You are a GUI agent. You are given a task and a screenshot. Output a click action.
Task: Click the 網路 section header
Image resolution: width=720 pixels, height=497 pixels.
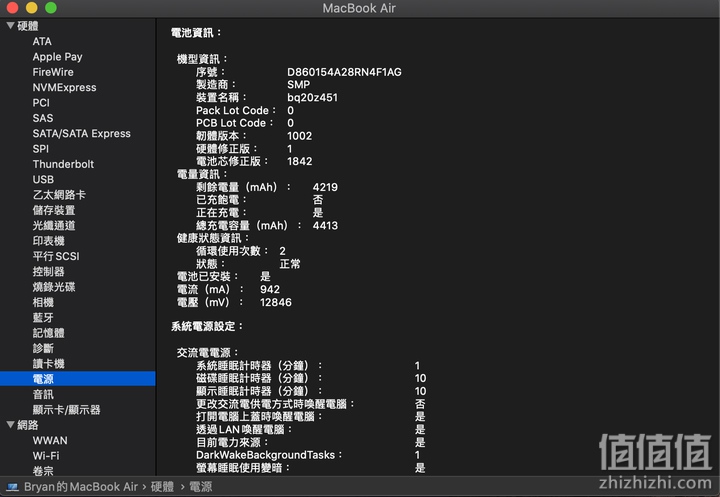28,425
